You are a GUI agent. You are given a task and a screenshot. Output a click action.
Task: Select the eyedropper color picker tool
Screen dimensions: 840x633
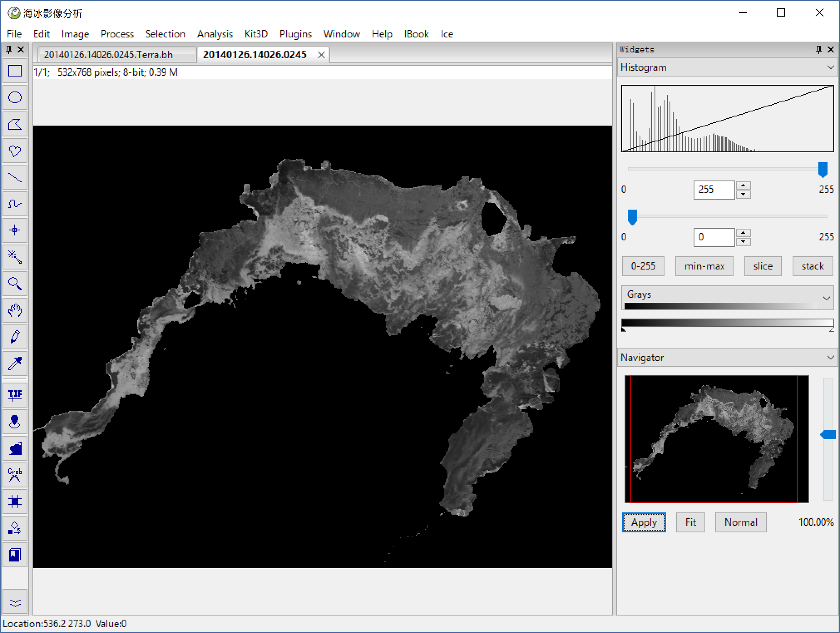pyautogui.click(x=15, y=363)
